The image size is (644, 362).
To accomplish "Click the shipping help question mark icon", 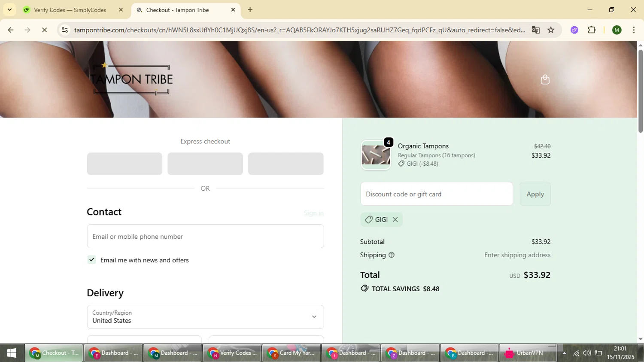I will coord(391,255).
